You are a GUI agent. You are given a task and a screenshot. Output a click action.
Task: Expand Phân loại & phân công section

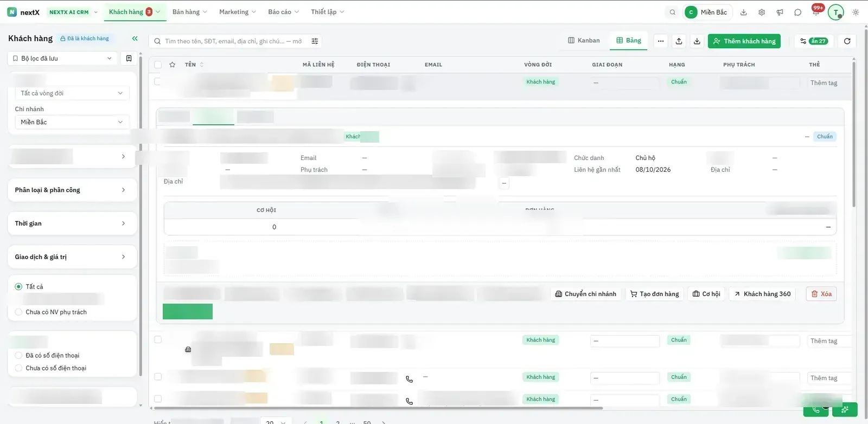click(x=72, y=190)
